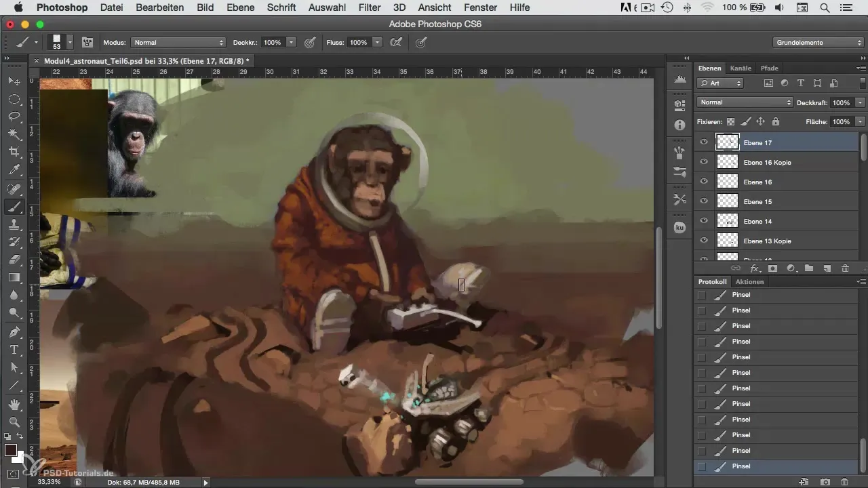Open Deckkraft layer opacity dropdown

[x=861, y=102]
